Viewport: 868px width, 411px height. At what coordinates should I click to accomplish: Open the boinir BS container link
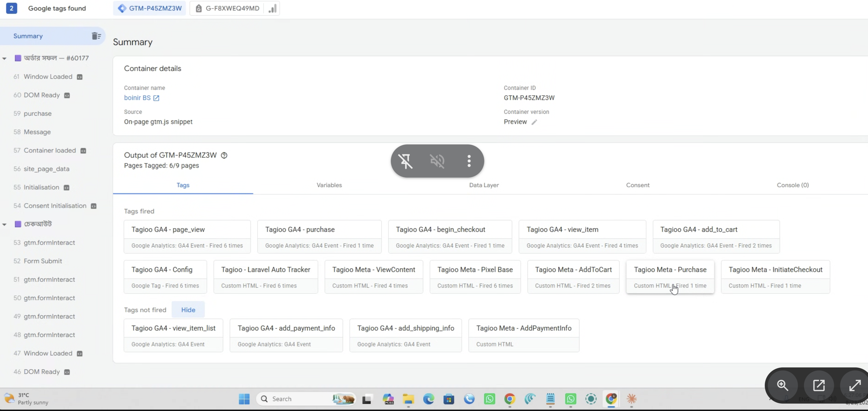[137, 98]
